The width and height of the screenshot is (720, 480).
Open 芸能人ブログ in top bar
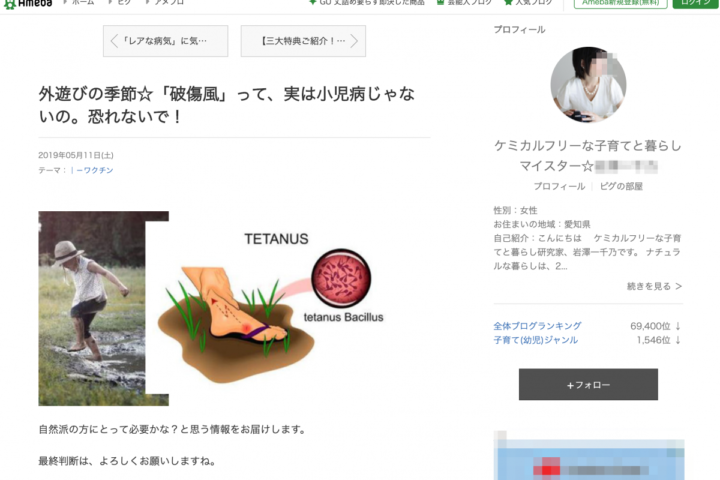tap(464, 3)
